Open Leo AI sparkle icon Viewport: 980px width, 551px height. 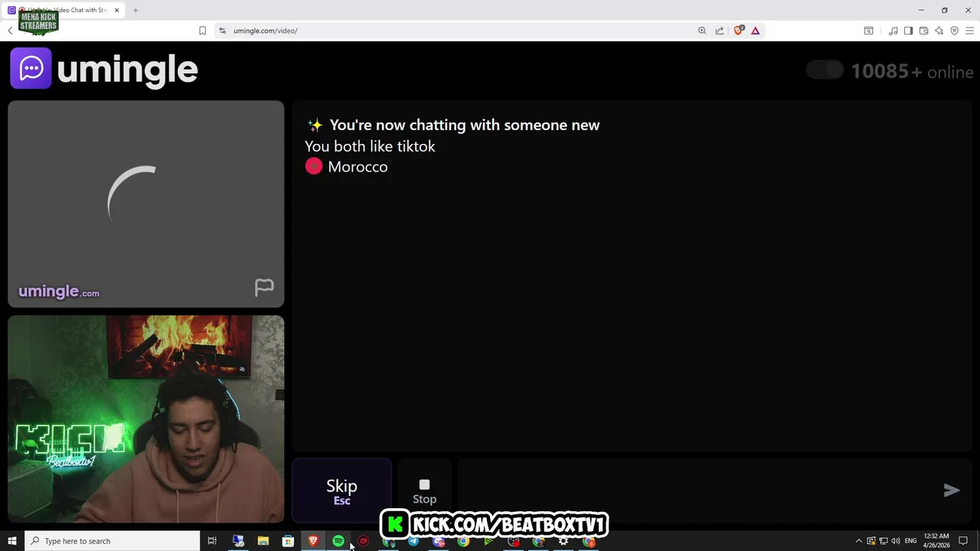coord(939,31)
